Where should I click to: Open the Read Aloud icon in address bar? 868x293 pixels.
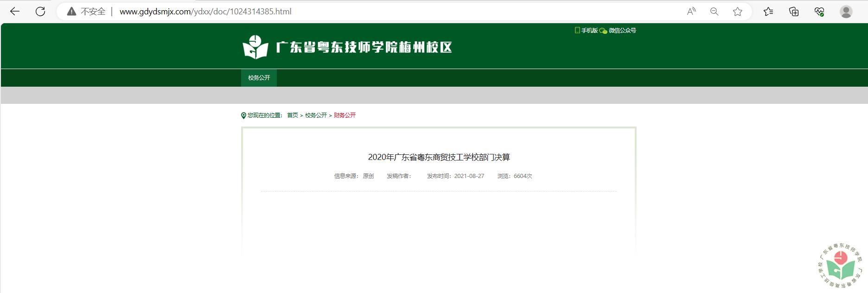[691, 12]
